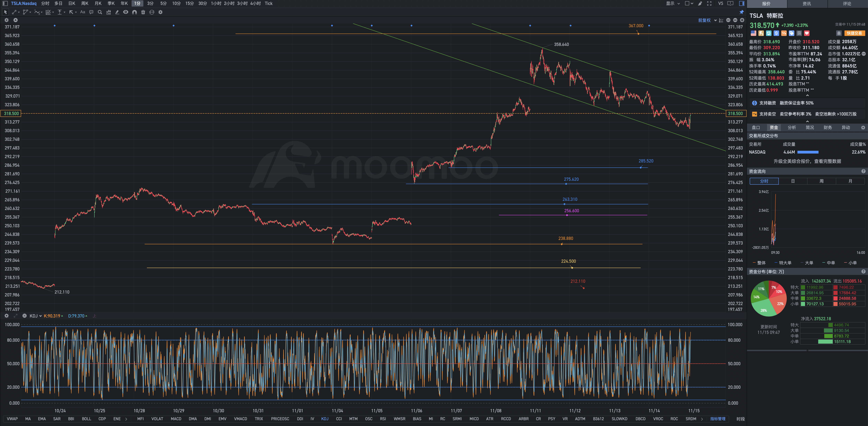Screen dimensions: 868x426
Task: Enter fullscreen chart mode
Action: pos(709,3)
